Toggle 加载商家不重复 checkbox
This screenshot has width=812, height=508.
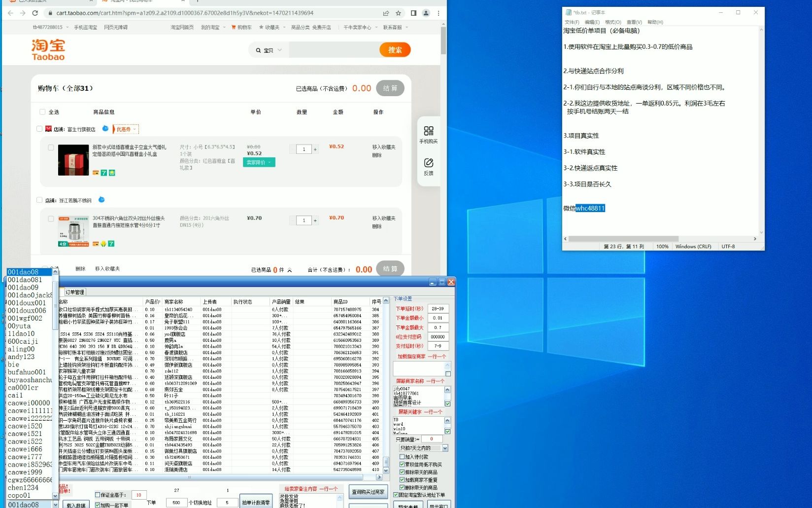coord(402,480)
